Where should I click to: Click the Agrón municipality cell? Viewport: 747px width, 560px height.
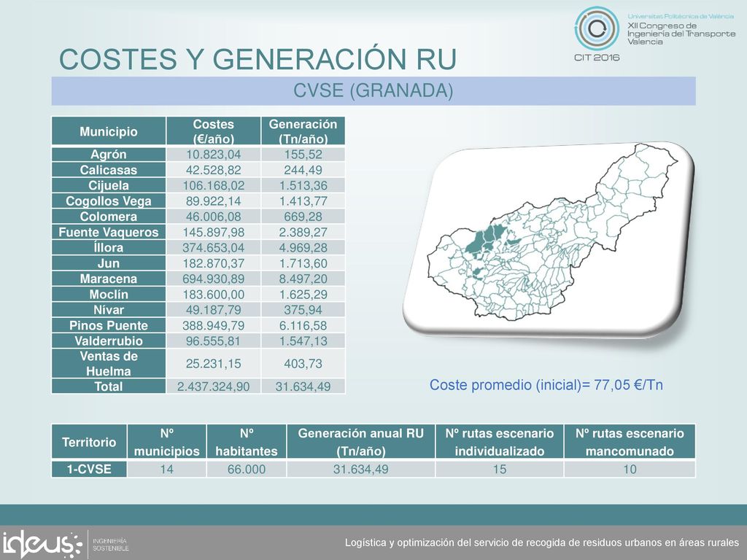109,155
